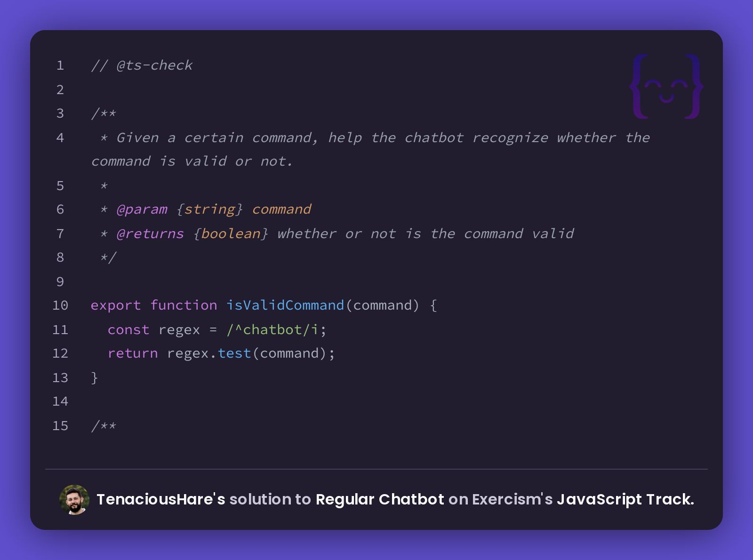
Task: Click the return keyword on line 12
Action: (133, 353)
